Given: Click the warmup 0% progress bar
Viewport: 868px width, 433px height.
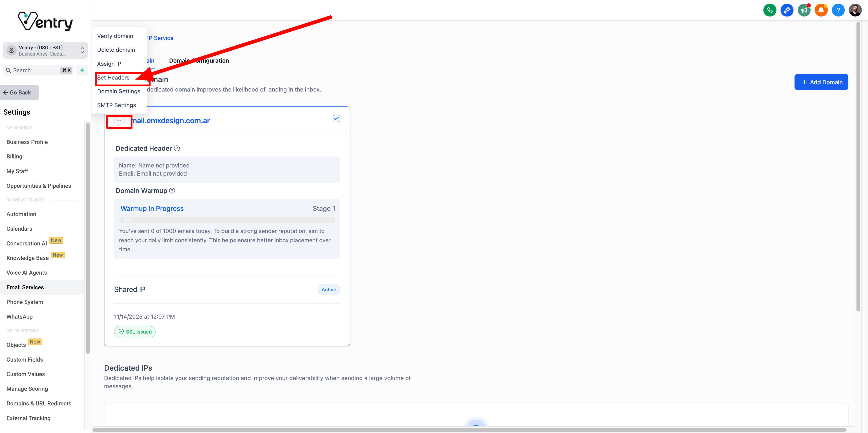Looking at the screenshot, I should tap(227, 220).
